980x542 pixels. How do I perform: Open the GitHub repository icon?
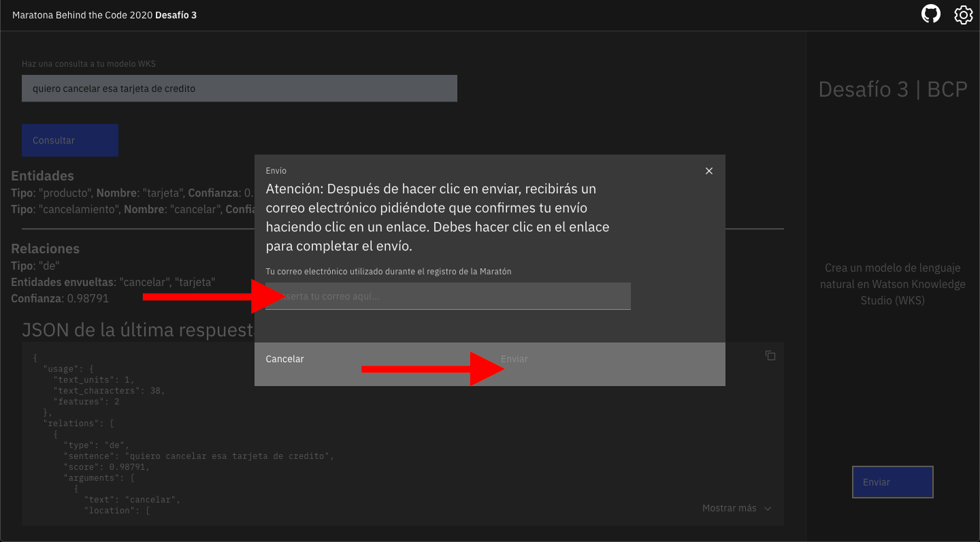pyautogui.click(x=931, y=14)
